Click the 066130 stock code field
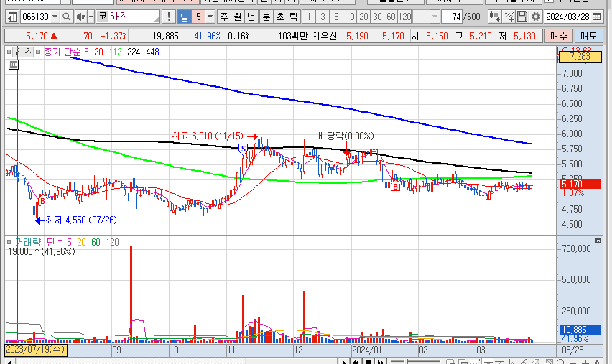 coord(35,17)
